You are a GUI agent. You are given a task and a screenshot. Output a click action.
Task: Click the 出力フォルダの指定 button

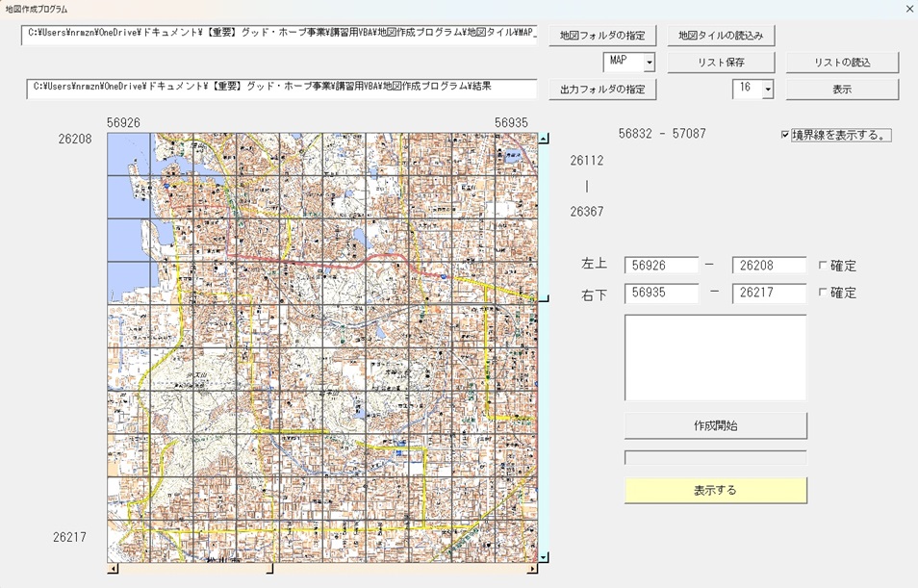602,89
